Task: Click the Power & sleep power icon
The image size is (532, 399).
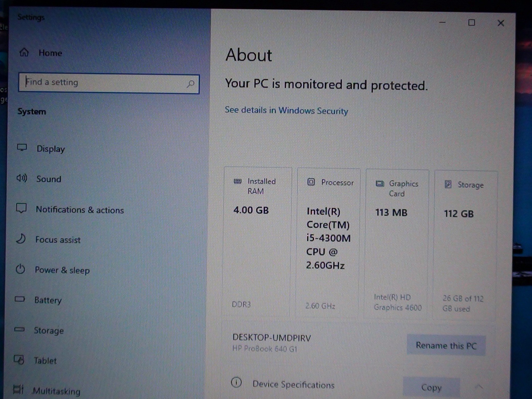Action: (20, 269)
